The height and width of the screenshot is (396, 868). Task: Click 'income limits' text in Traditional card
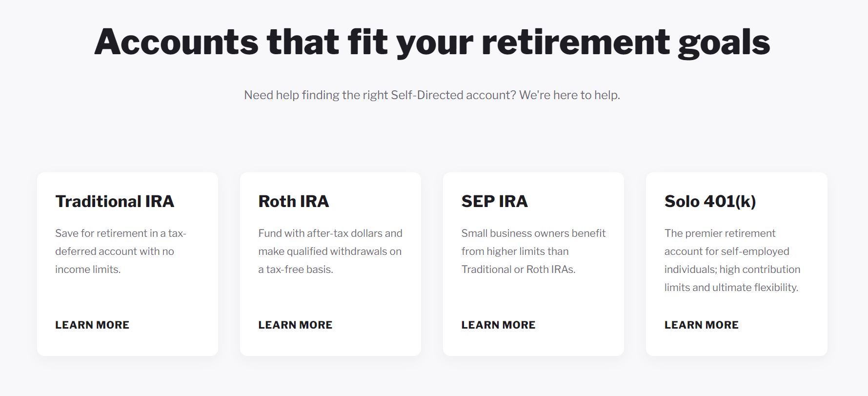88,270
